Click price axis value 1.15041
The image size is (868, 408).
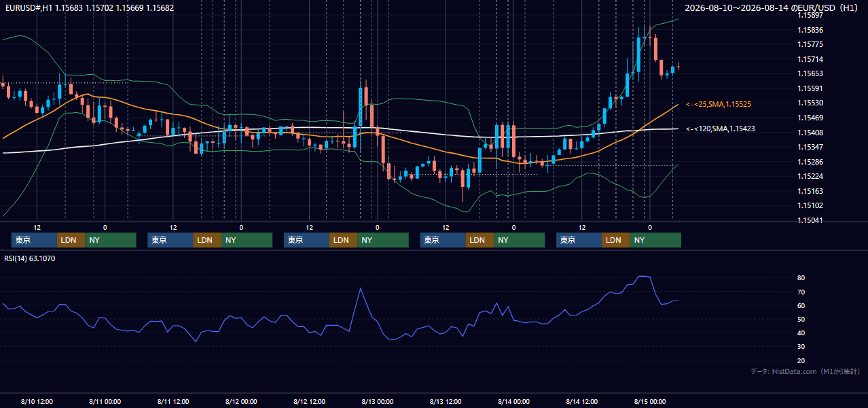tap(810, 220)
